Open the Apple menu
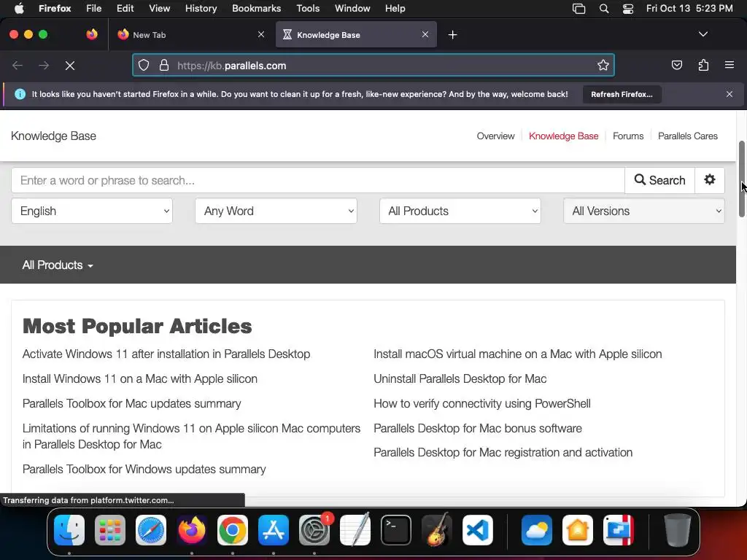This screenshot has width=747, height=560. click(x=18, y=9)
